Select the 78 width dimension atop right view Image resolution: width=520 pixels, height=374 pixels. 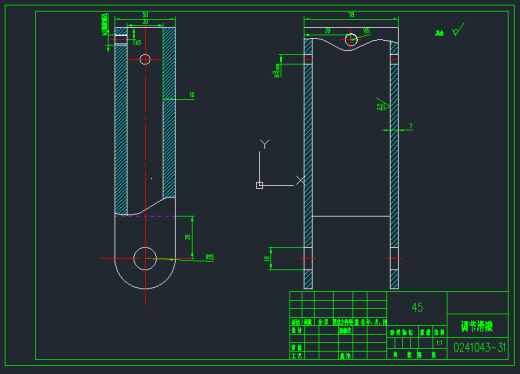click(x=351, y=14)
